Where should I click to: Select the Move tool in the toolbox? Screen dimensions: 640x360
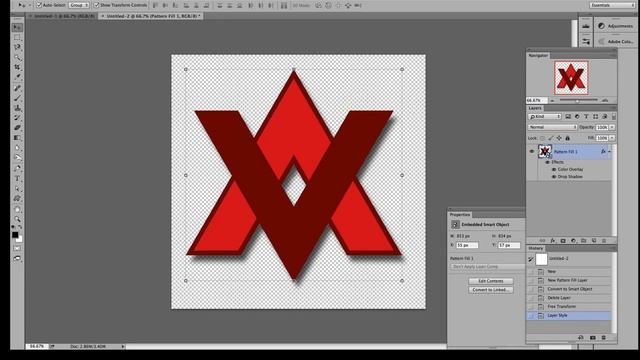[17, 27]
